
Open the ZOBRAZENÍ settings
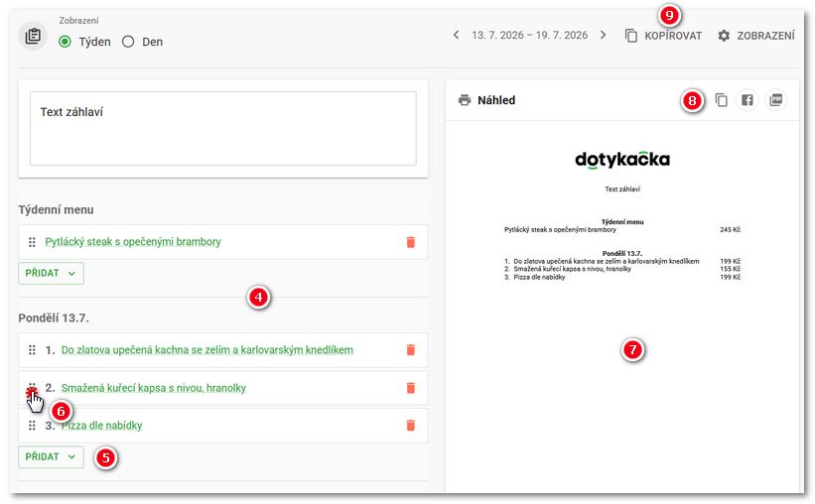[756, 36]
